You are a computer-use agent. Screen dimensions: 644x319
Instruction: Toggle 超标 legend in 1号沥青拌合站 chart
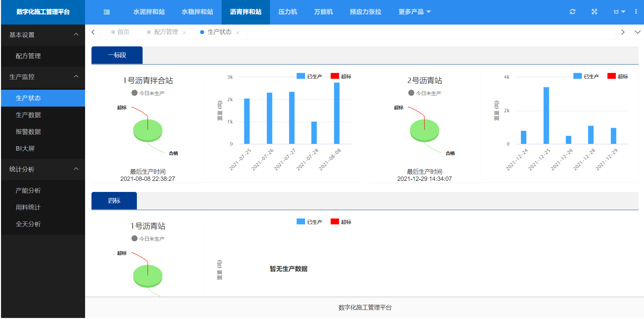[341, 76]
